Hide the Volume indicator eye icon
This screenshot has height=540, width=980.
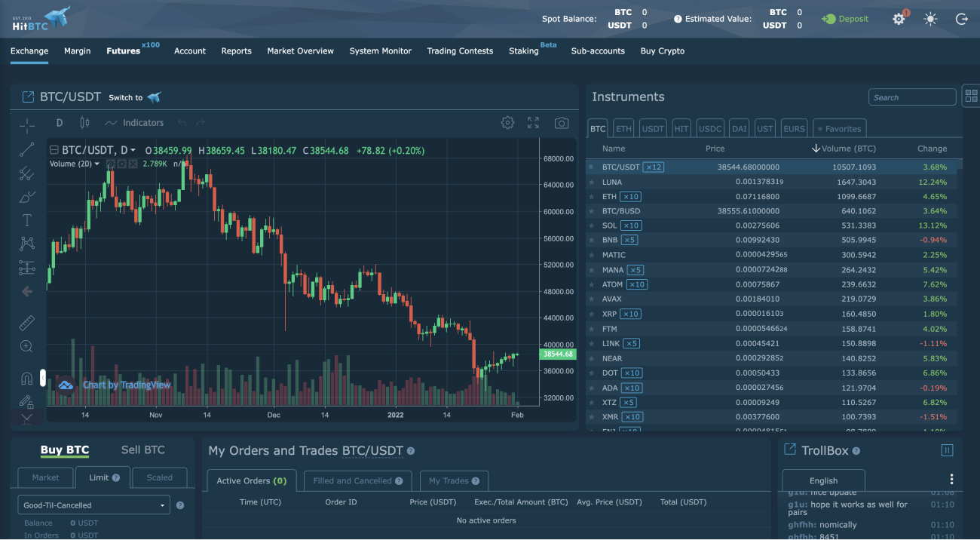pyautogui.click(x=111, y=164)
